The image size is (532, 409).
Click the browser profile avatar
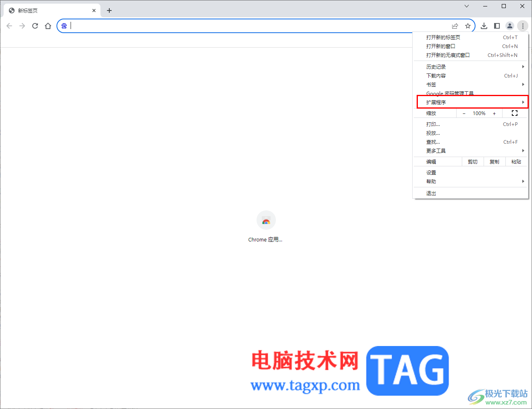[x=510, y=25]
